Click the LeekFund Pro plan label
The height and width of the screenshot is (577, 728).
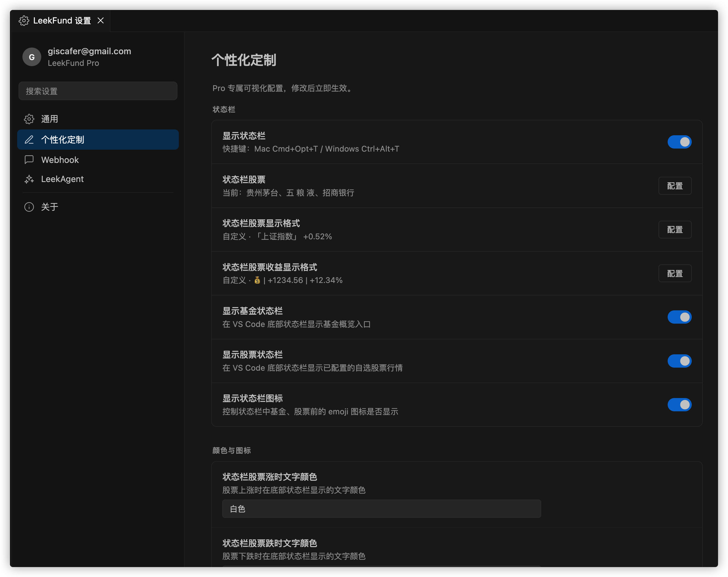[73, 63]
